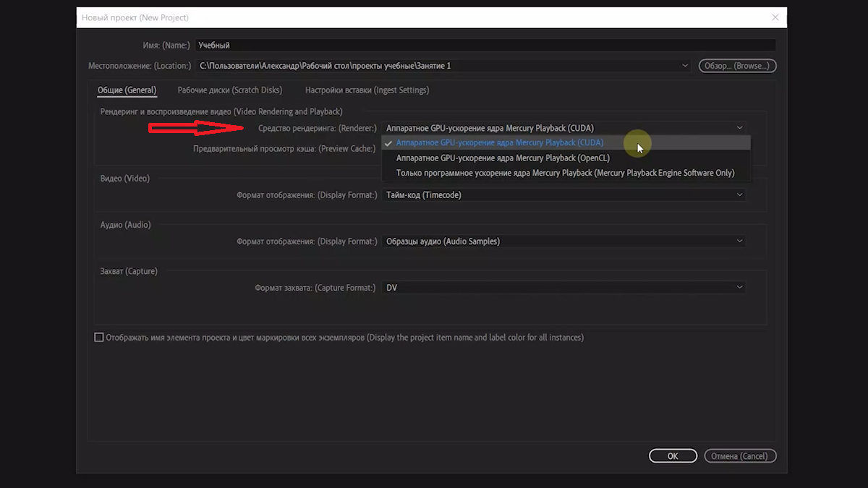Screen dimensions: 868x488
Task: Click the OK button
Action: (x=673, y=456)
